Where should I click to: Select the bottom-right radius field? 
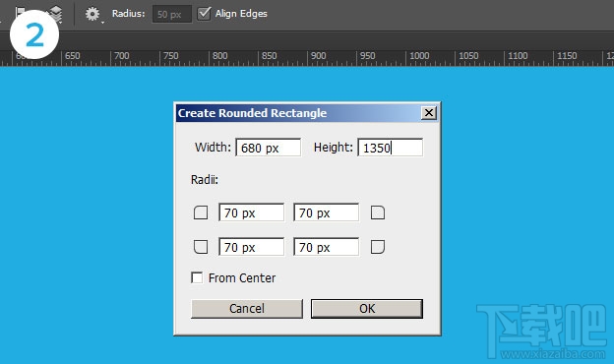(x=327, y=247)
